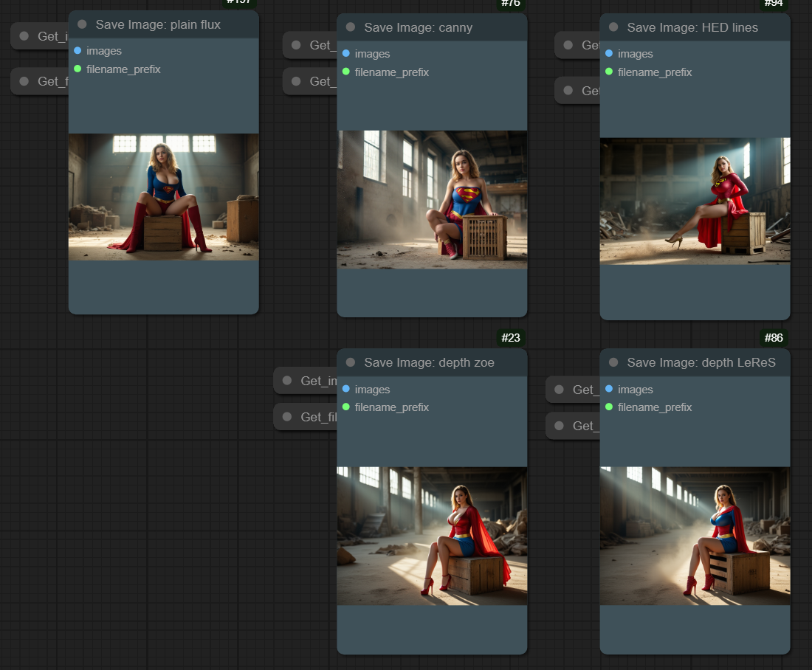The image size is (812, 670).
Task: Click the #23 node ID badge
Action: click(510, 338)
